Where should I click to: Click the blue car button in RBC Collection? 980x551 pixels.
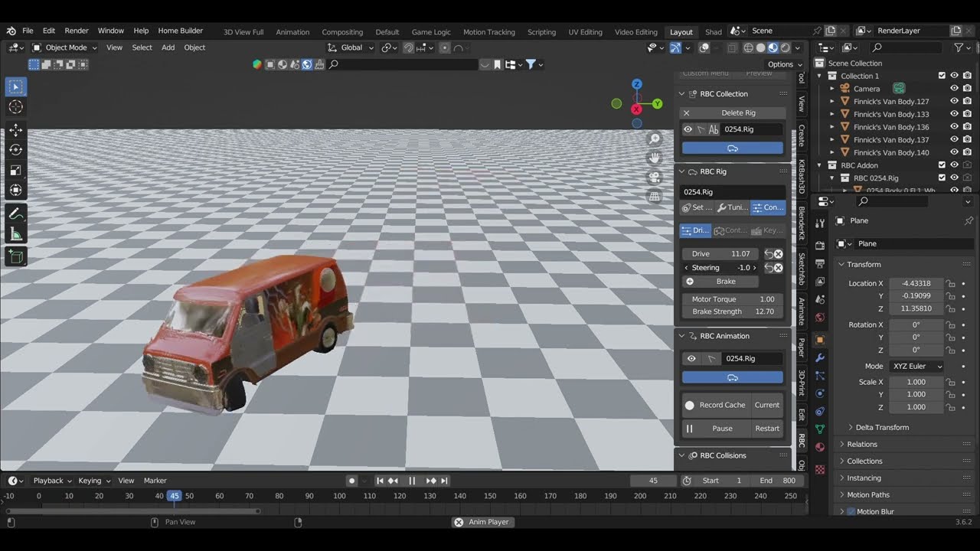pos(733,148)
